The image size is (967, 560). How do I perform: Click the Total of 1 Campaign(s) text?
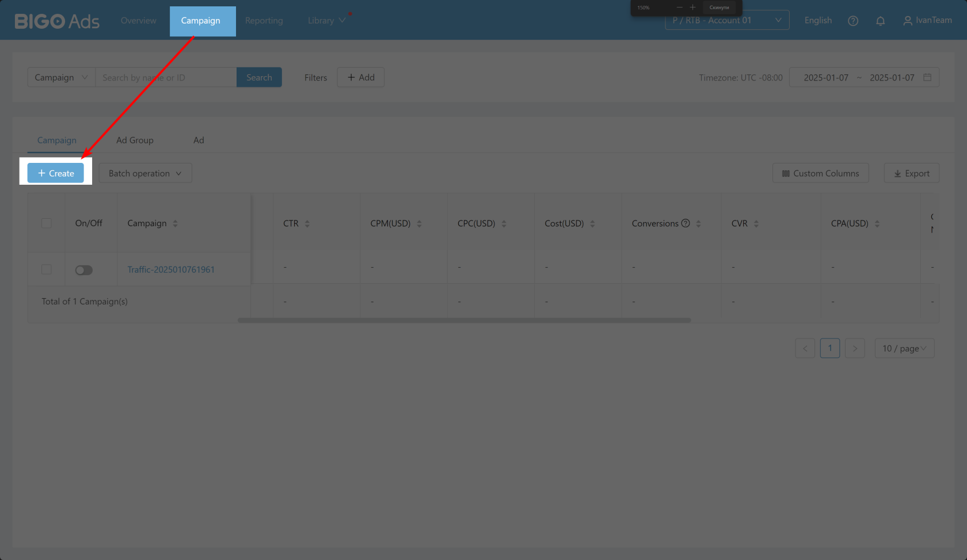click(x=85, y=302)
